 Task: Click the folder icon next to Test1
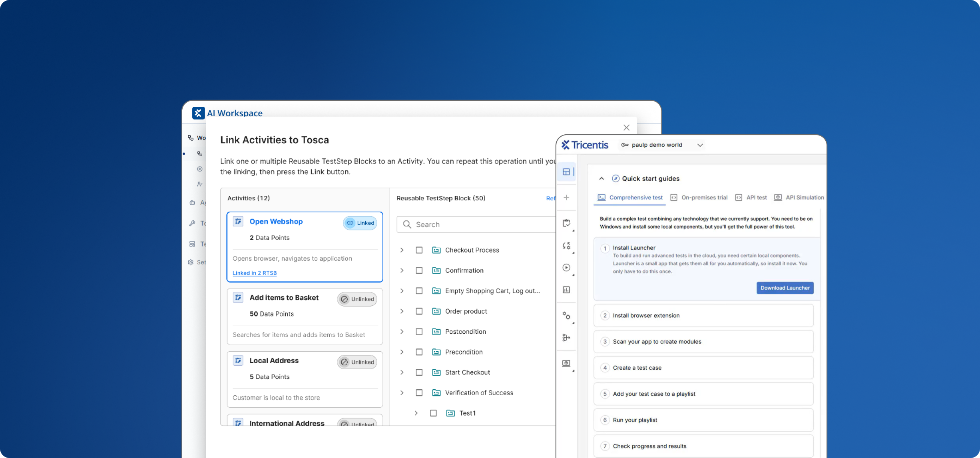[450, 413]
